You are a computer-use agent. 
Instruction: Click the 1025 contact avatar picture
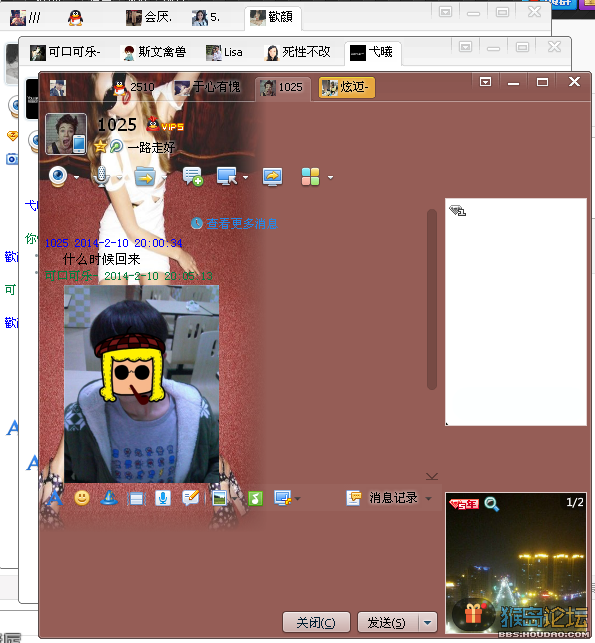click(66, 134)
